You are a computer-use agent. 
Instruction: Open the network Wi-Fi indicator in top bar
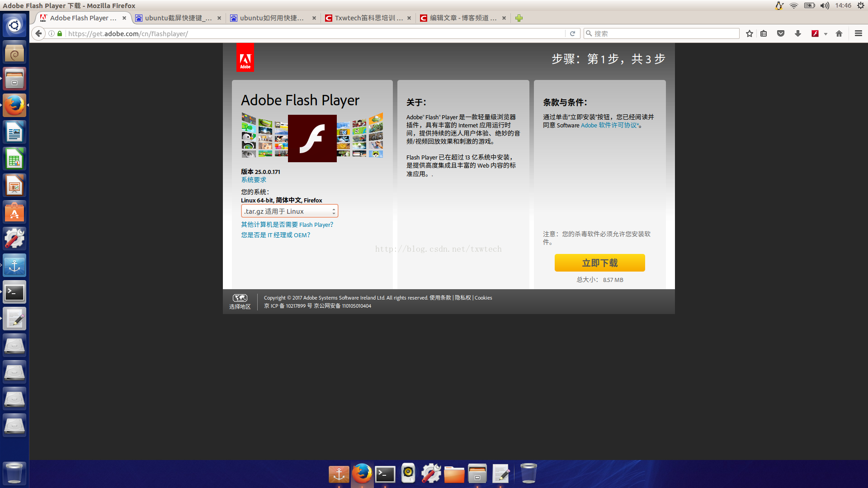[794, 5]
